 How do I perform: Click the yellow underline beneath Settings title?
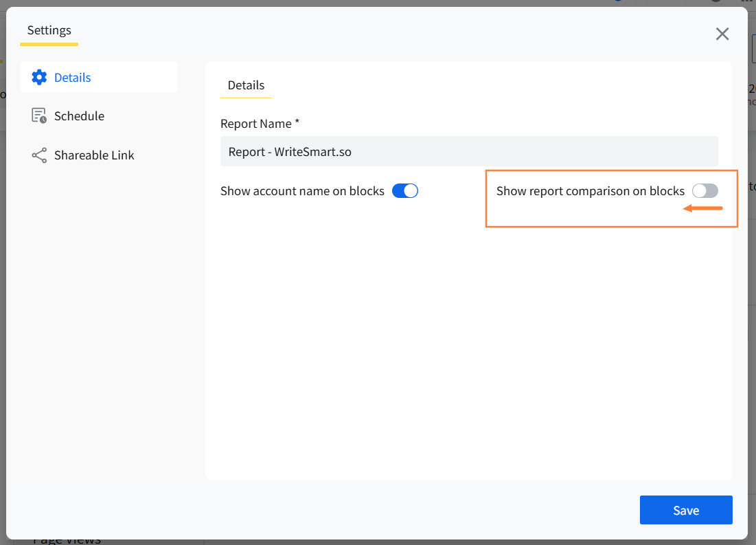[x=49, y=45]
